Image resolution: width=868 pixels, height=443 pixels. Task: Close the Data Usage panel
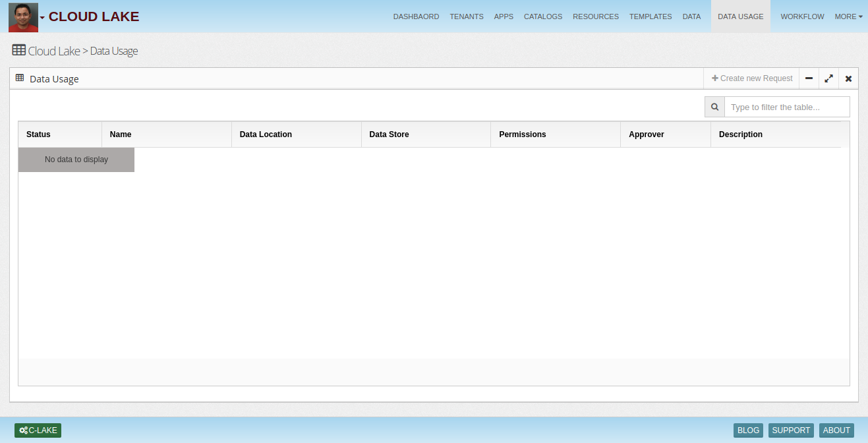848,78
